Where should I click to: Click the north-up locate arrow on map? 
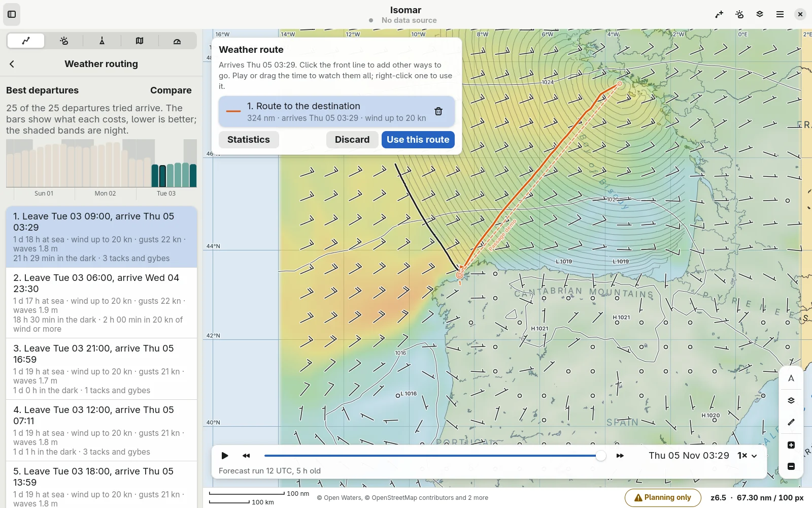pyautogui.click(x=791, y=378)
